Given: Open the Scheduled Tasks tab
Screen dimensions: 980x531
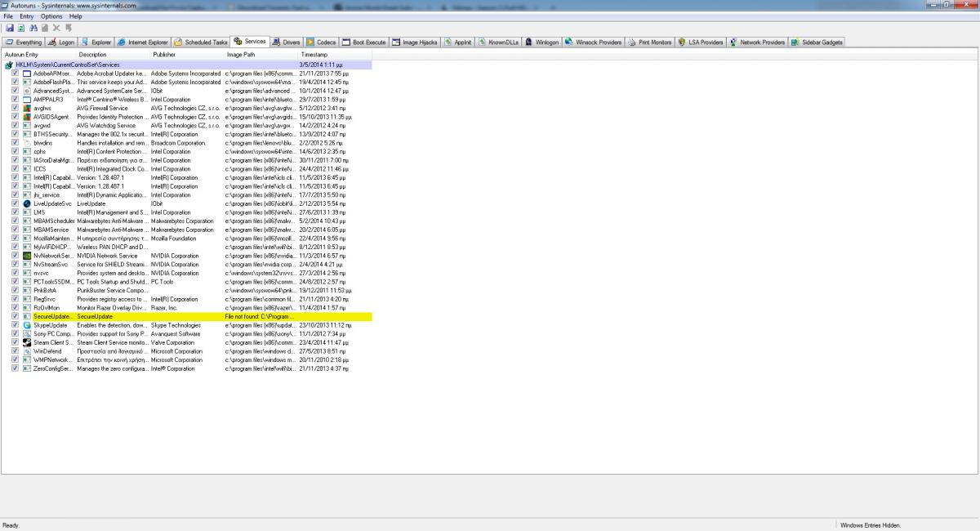Looking at the screenshot, I should (x=201, y=42).
